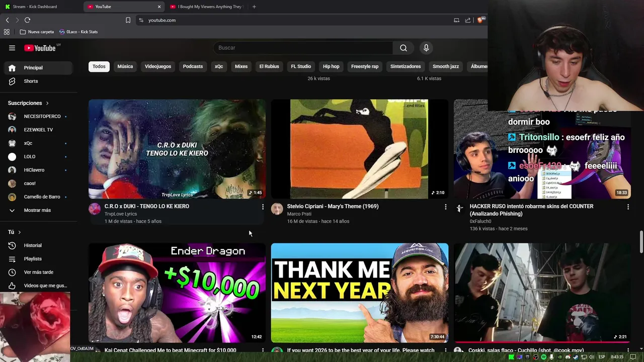Select El Rubius filter chip
The image size is (644, 362).
click(269, 66)
